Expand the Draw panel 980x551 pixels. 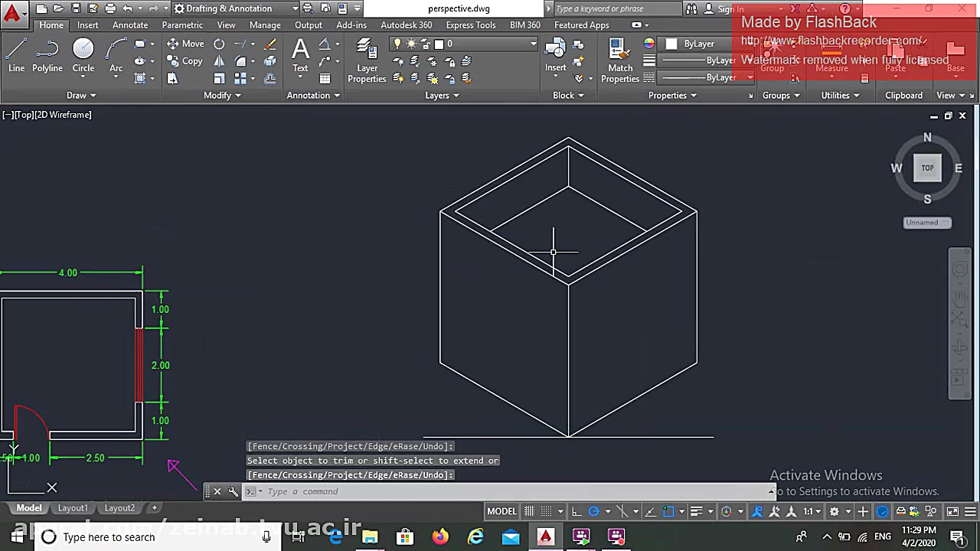coord(80,95)
